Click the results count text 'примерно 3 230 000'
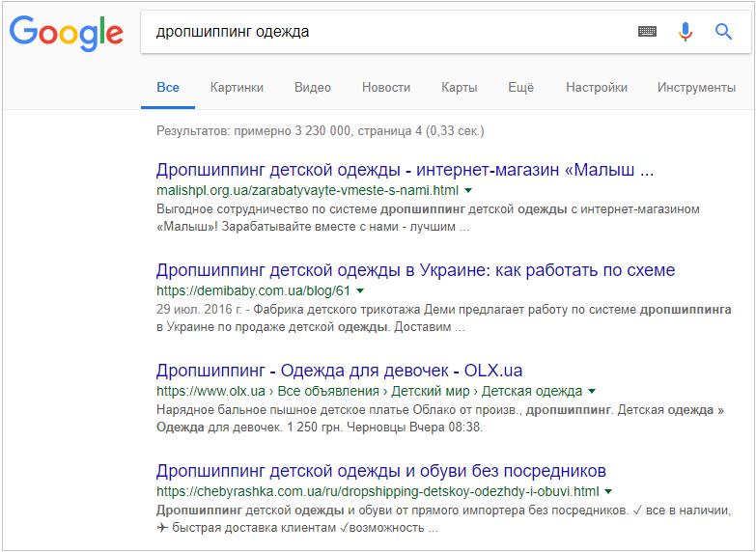The image size is (756, 552). pyautogui.click(x=293, y=130)
